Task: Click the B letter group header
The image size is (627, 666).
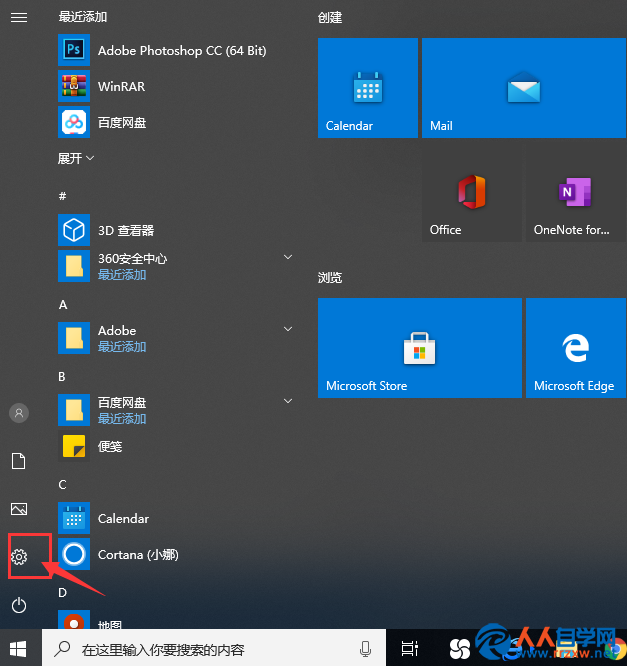Action: point(62,377)
